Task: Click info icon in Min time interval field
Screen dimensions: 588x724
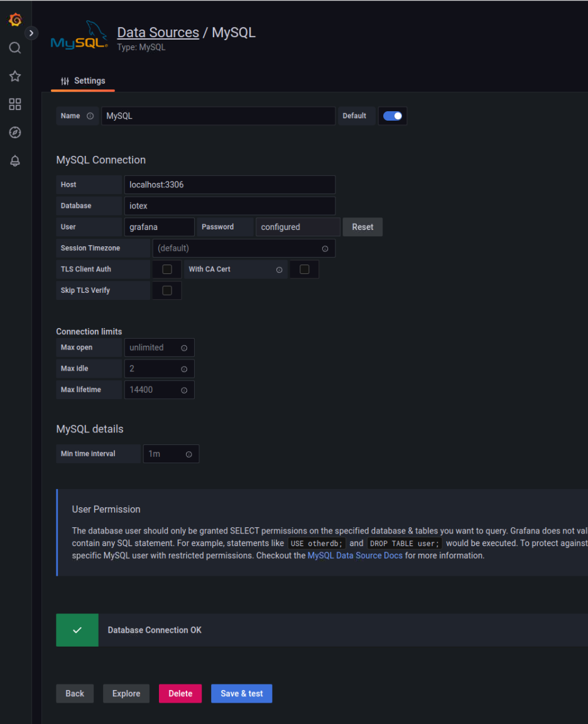Action: 188,454
